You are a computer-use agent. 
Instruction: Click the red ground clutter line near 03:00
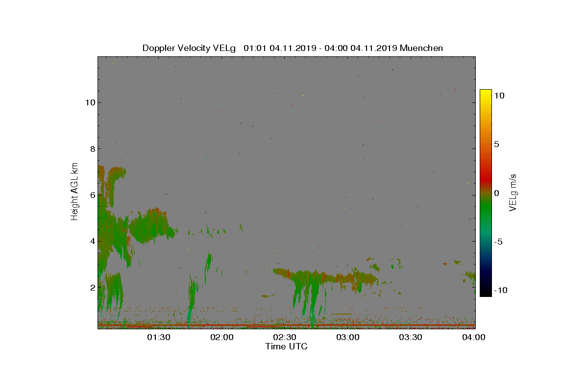tap(347, 325)
